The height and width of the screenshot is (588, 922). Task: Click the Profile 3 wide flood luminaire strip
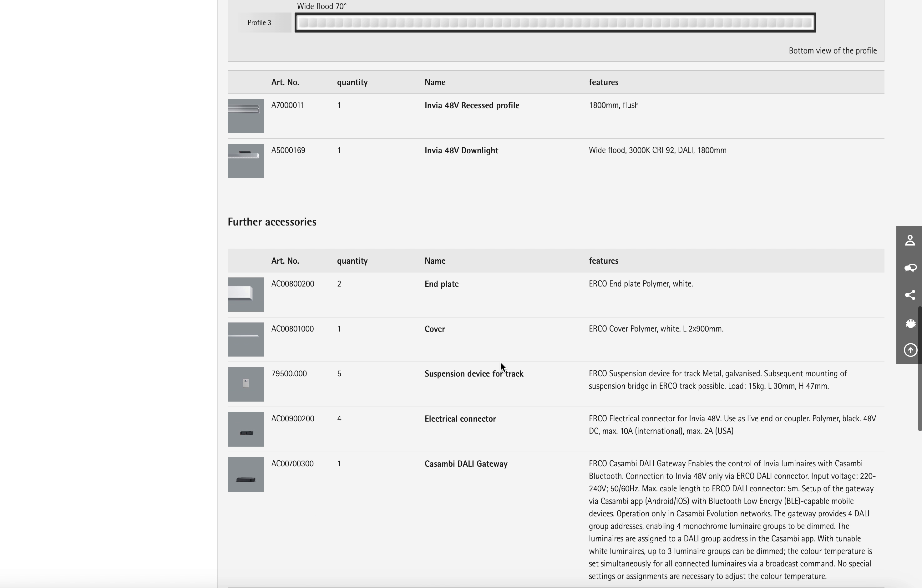[x=555, y=23]
